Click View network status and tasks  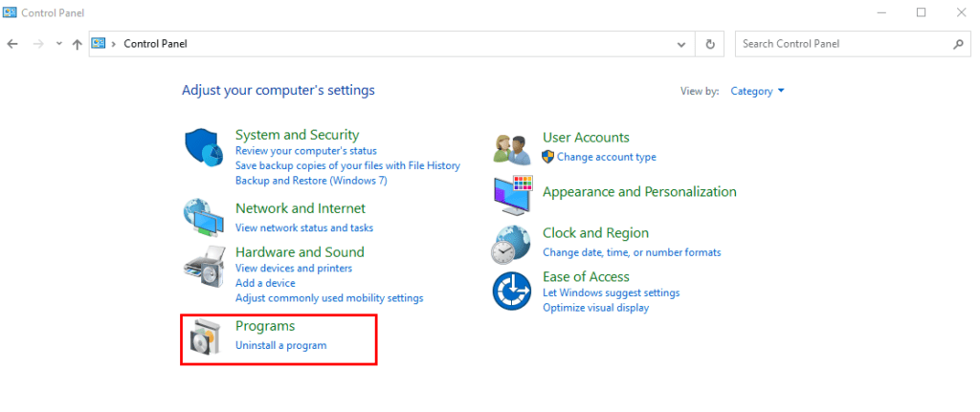tap(304, 228)
